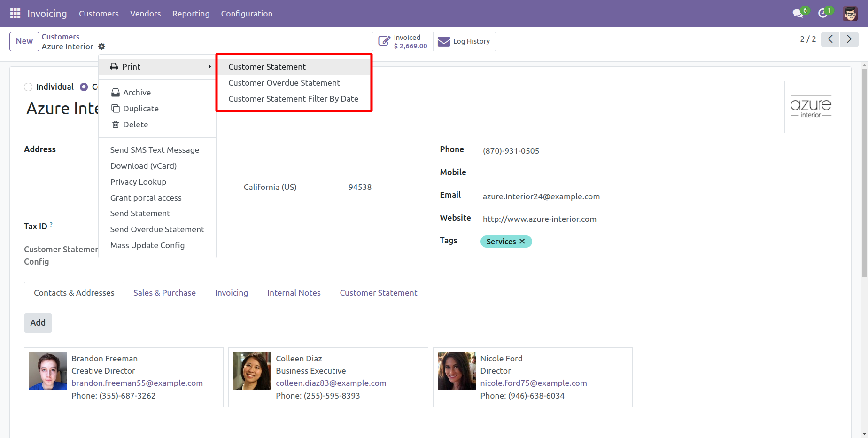This screenshot has width=868, height=438.
Task: Click the Website field azure-interior.com
Action: [x=540, y=219]
